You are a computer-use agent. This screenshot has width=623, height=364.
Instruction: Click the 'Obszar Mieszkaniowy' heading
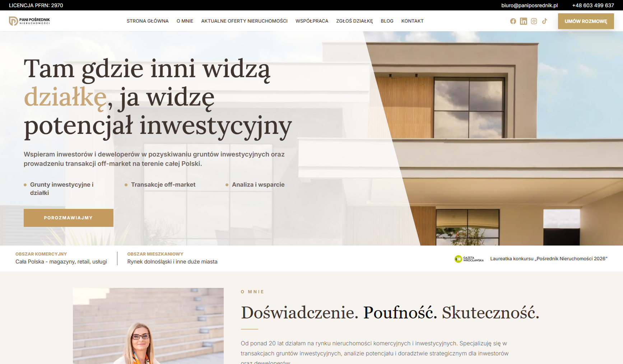[x=155, y=254]
